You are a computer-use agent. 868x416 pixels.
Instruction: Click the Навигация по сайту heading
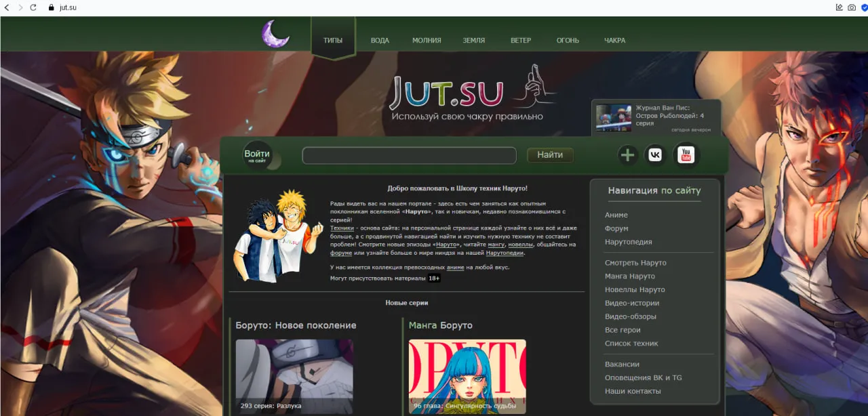click(654, 190)
